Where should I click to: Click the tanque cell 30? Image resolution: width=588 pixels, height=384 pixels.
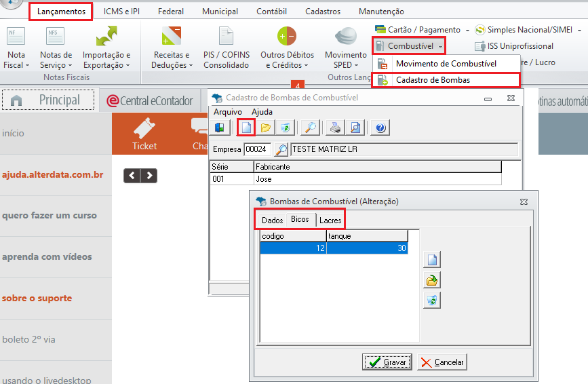(367, 248)
